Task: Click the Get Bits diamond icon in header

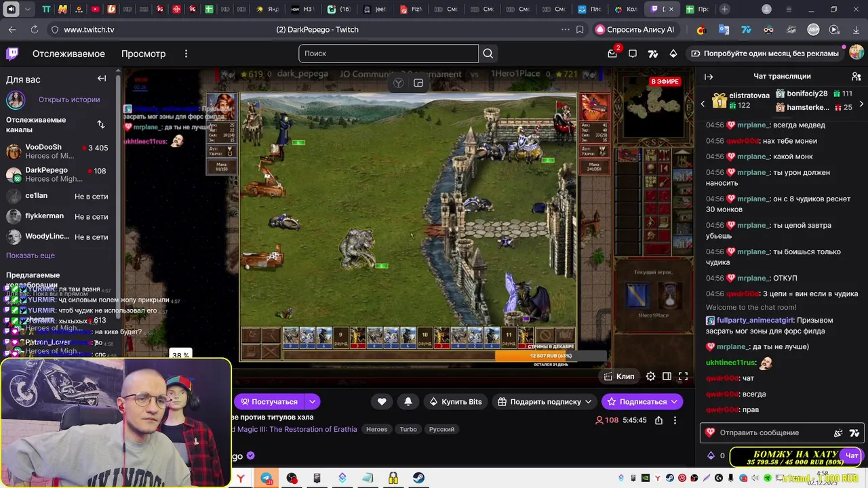Action: pos(673,54)
